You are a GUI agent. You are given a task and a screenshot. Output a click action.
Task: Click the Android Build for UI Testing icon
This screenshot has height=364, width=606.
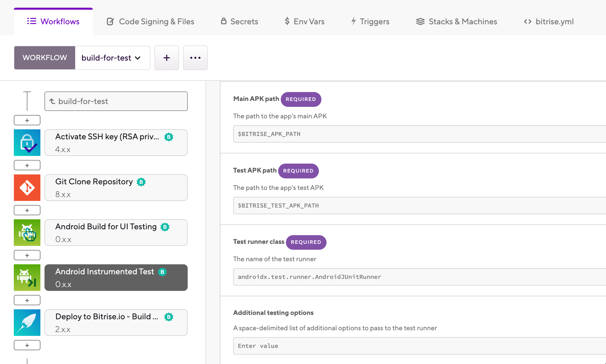click(x=27, y=233)
